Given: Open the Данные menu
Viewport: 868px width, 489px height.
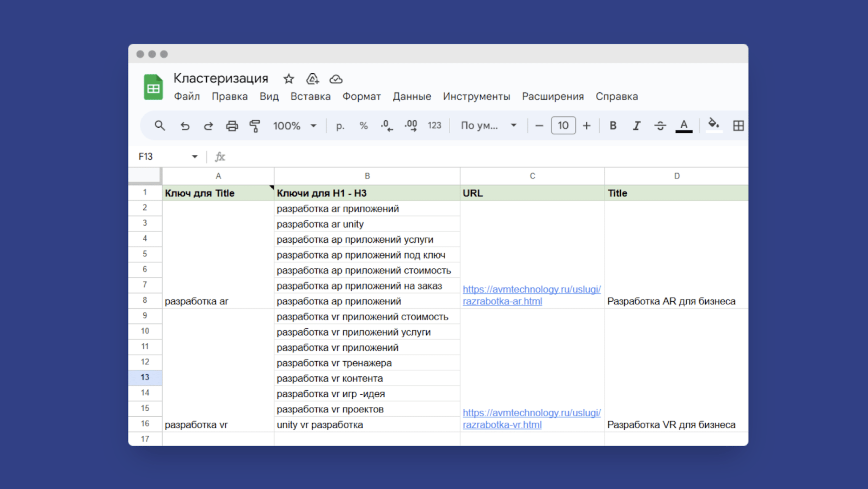Looking at the screenshot, I should [412, 97].
